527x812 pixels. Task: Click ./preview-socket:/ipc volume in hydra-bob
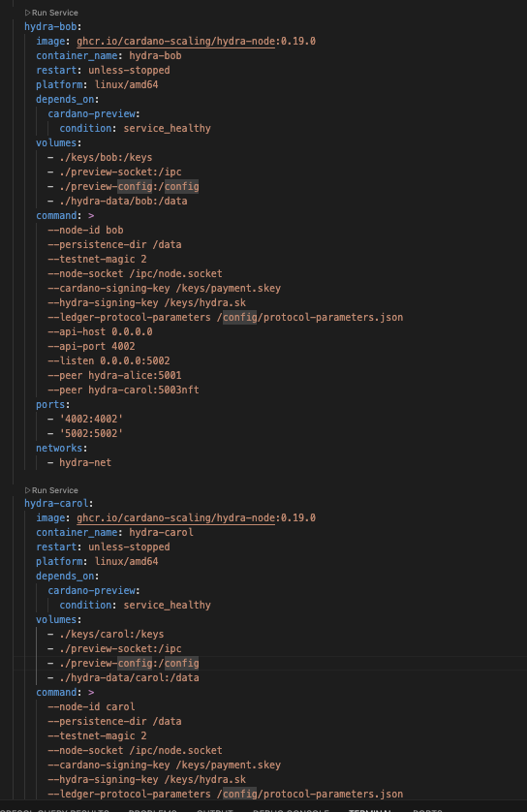coord(121,172)
